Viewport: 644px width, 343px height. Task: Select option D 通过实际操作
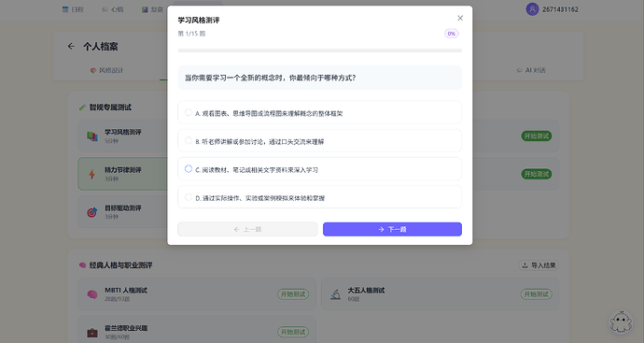point(319,197)
